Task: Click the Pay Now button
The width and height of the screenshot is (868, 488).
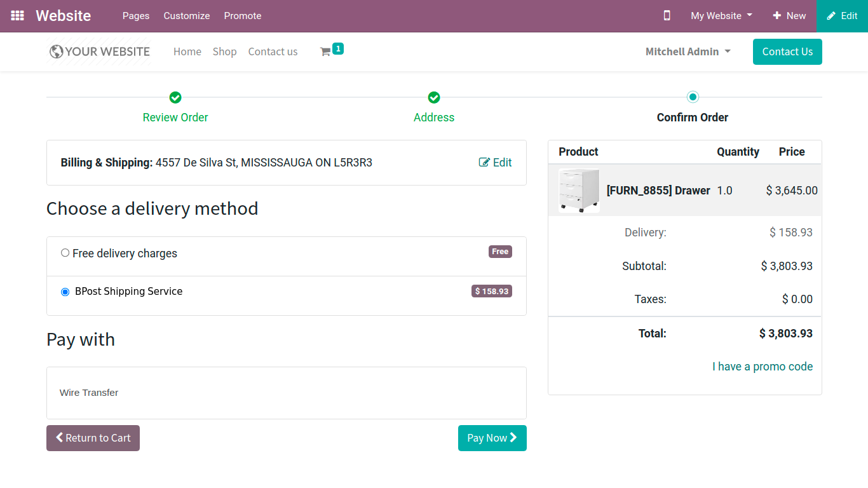Action: click(x=492, y=438)
